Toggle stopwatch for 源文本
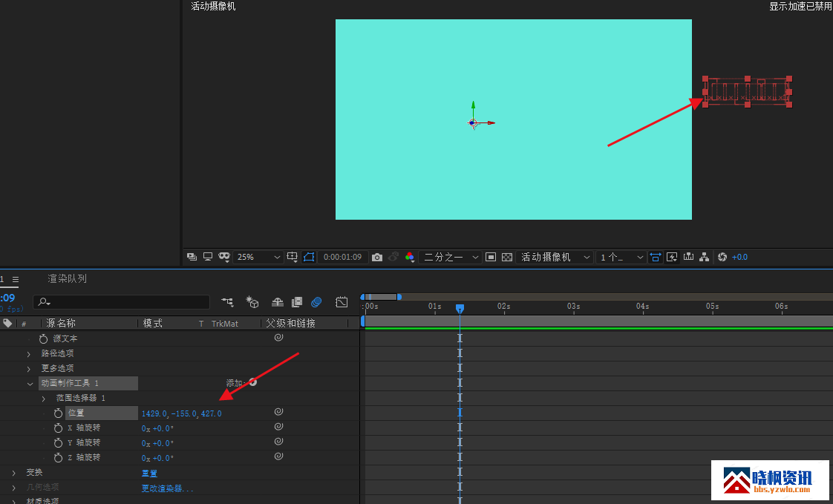This screenshot has width=833, height=504. pos(44,338)
